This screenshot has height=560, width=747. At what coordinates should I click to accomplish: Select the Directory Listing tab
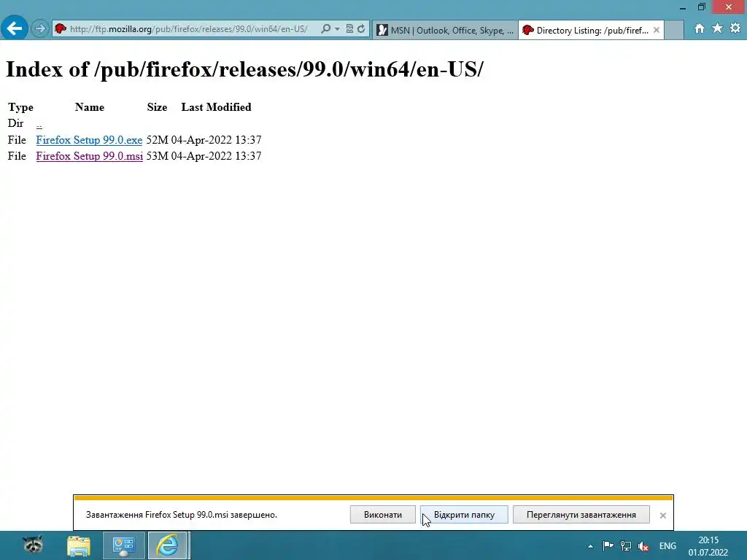[591, 30]
